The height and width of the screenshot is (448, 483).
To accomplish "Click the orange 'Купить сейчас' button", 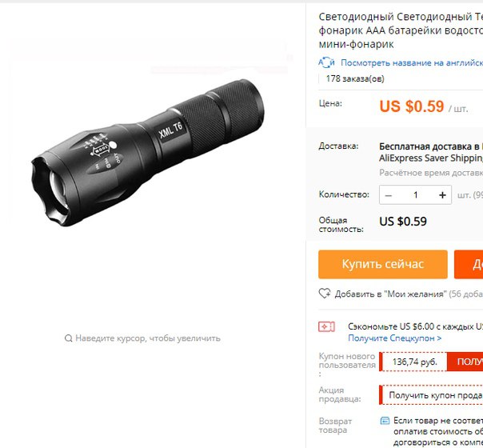I will click(383, 264).
